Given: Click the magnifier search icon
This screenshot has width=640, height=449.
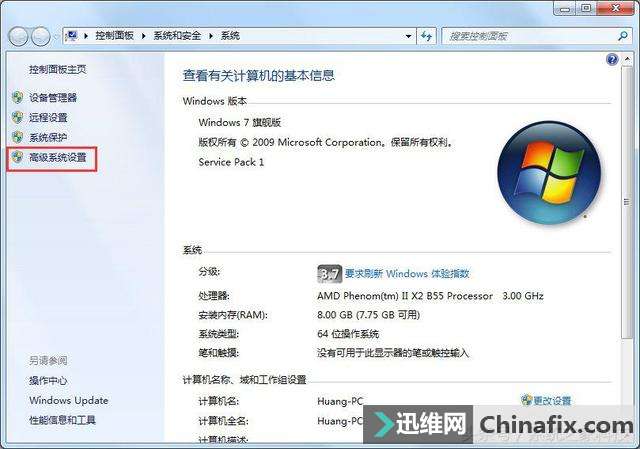Looking at the screenshot, I should point(623,36).
